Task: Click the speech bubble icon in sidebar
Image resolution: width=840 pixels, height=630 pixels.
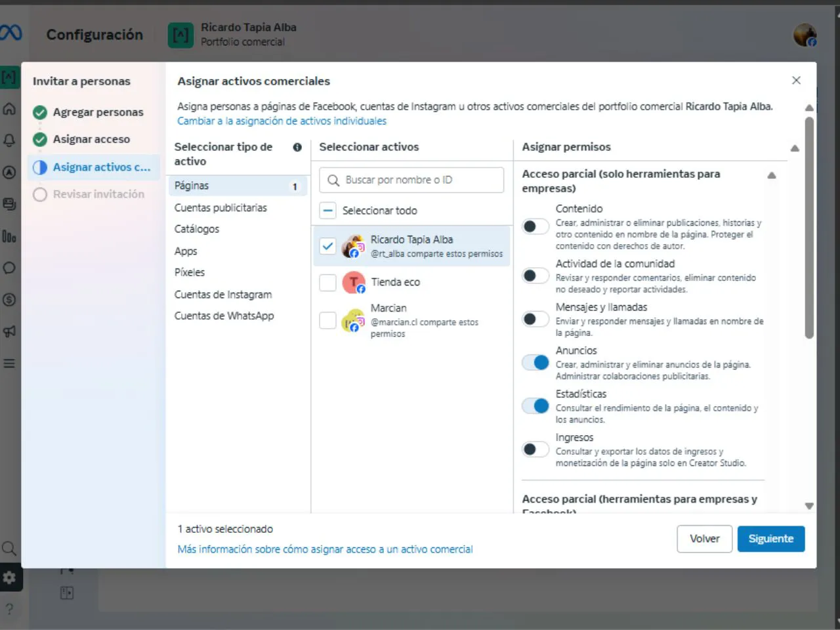Action: point(9,268)
